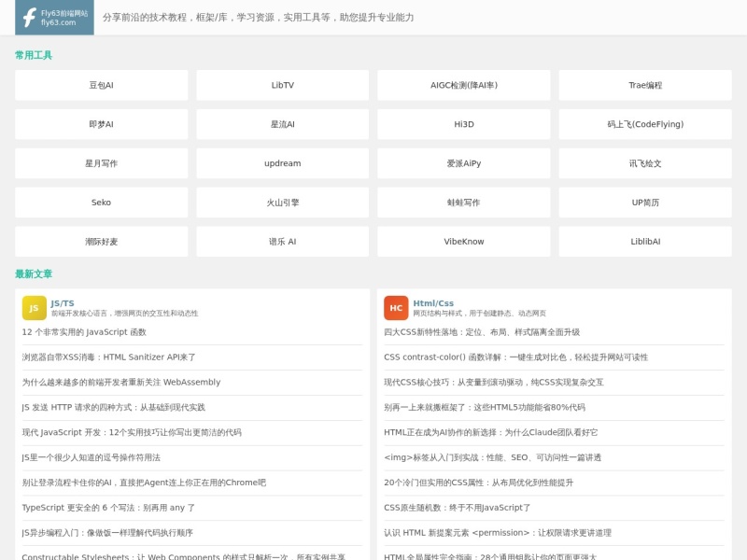
Task: Open the 谱乐 AI tool
Action: pyautogui.click(x=283, y=242)
